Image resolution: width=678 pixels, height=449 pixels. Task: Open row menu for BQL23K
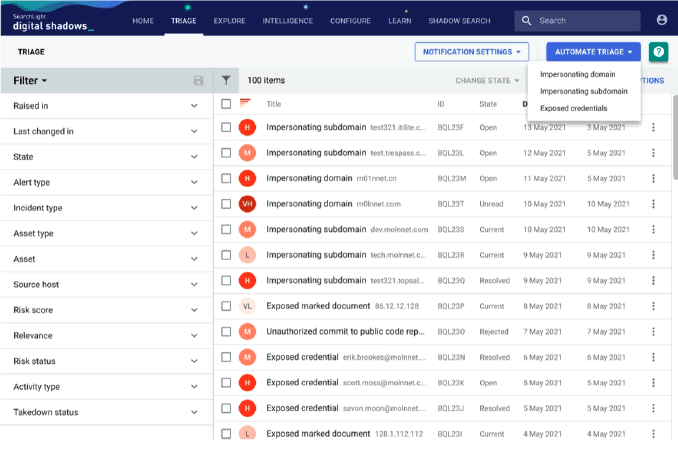[653, 382]
